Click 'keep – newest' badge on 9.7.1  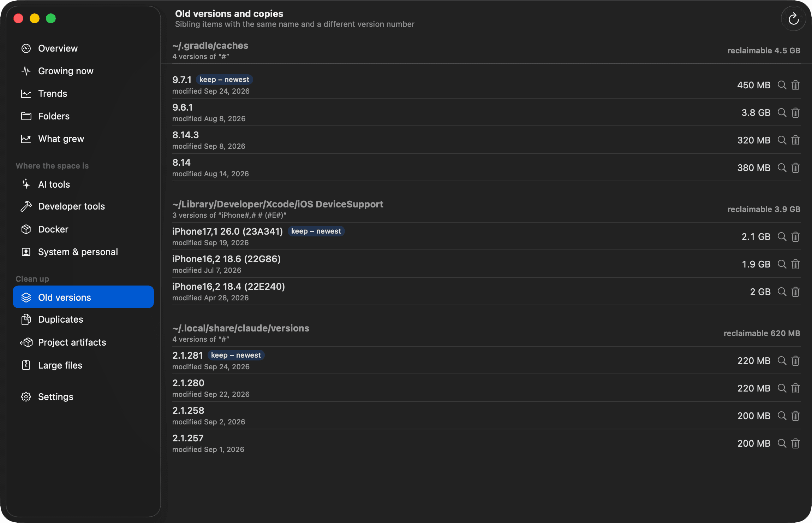(224, 80)
